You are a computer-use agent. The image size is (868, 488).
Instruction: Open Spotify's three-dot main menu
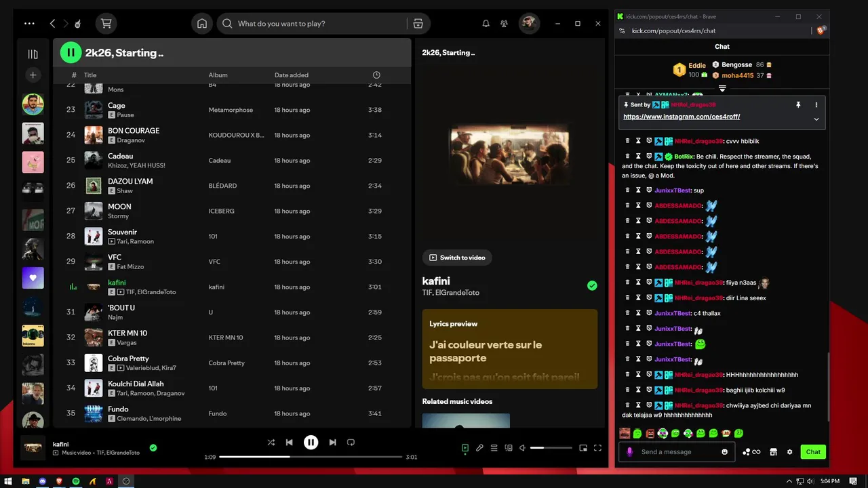pos(29,23)
